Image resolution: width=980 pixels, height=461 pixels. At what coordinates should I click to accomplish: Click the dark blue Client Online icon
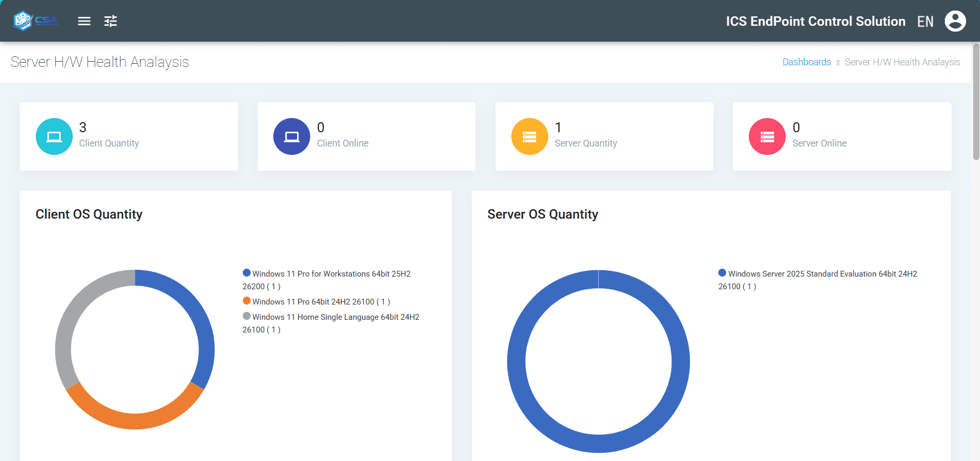coord(292,136)
